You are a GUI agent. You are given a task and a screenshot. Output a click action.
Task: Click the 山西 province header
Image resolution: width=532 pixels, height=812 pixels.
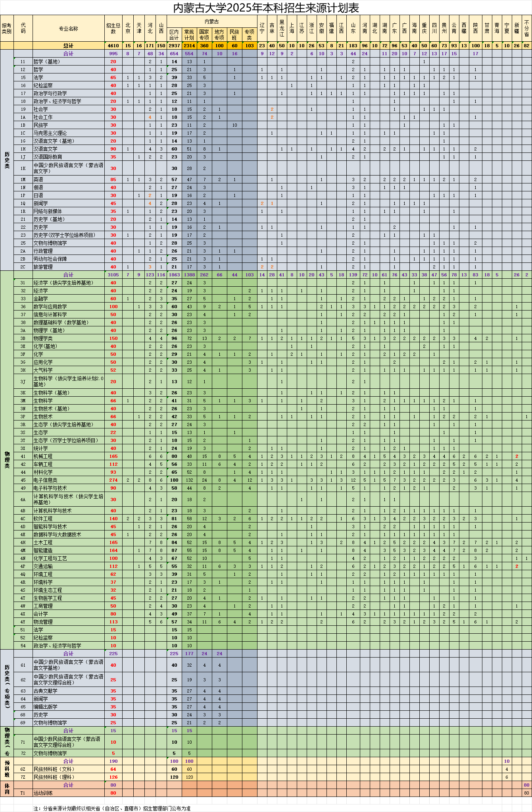[161, 29]
